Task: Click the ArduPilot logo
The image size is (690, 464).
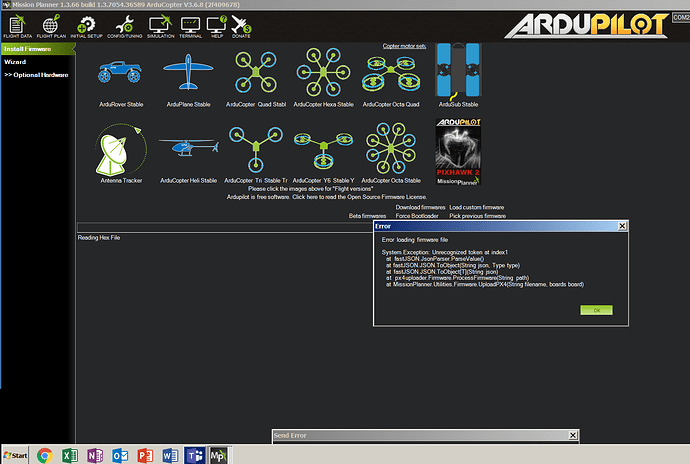Action: [587, 26]
